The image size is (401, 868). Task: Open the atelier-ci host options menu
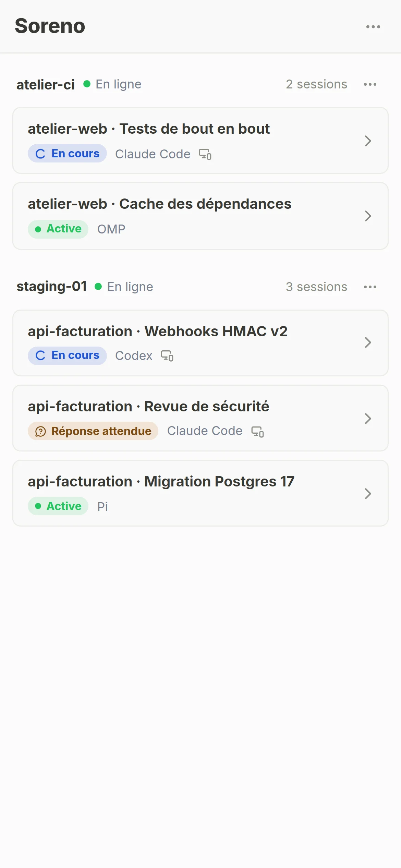point(370,84)
